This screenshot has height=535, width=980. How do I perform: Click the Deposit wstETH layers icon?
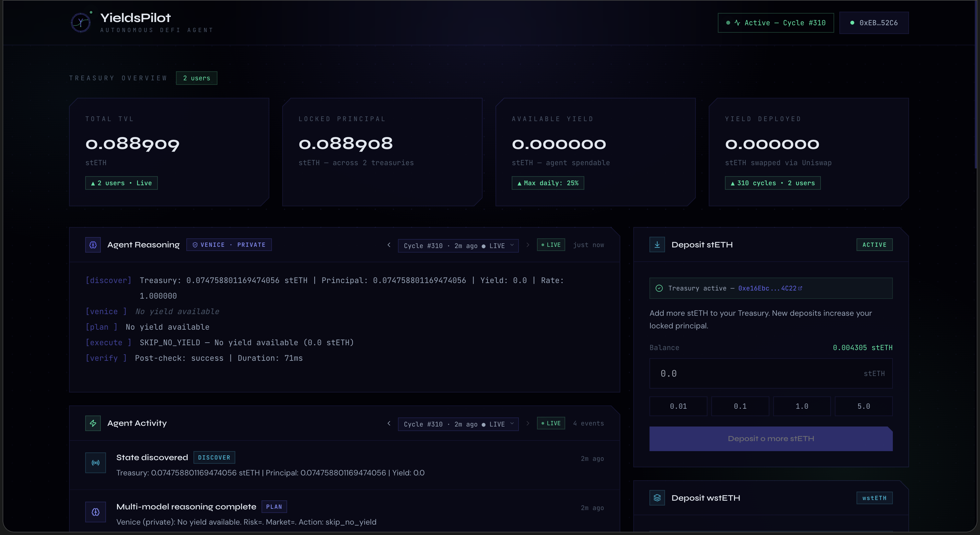point(657,498)
